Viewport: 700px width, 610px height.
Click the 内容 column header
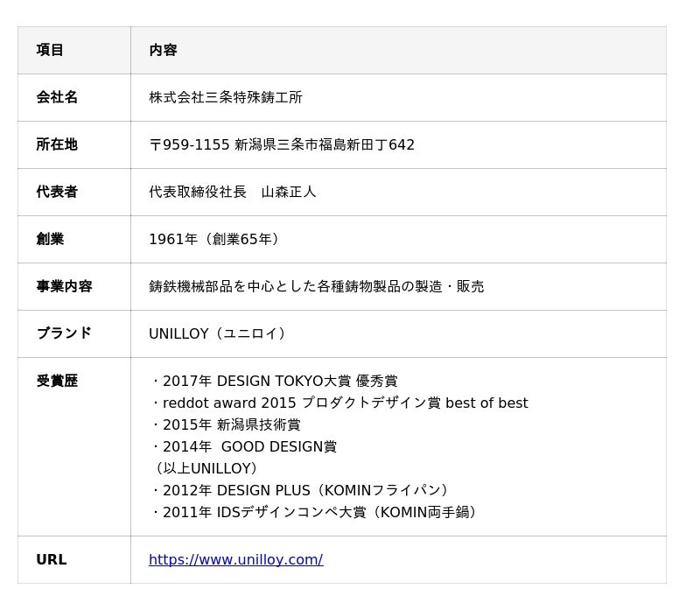pos(163,50)
